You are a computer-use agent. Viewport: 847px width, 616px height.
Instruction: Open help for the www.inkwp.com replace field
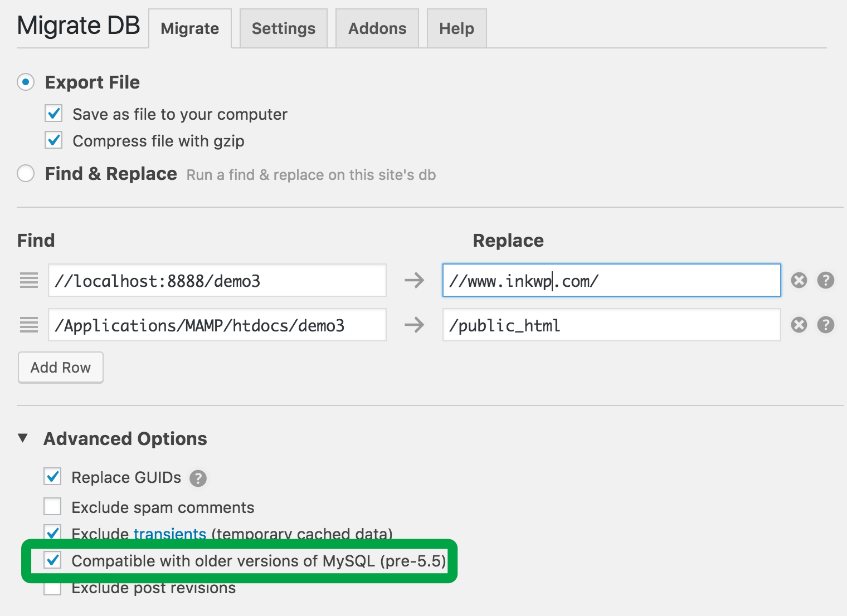coord(825,280)
